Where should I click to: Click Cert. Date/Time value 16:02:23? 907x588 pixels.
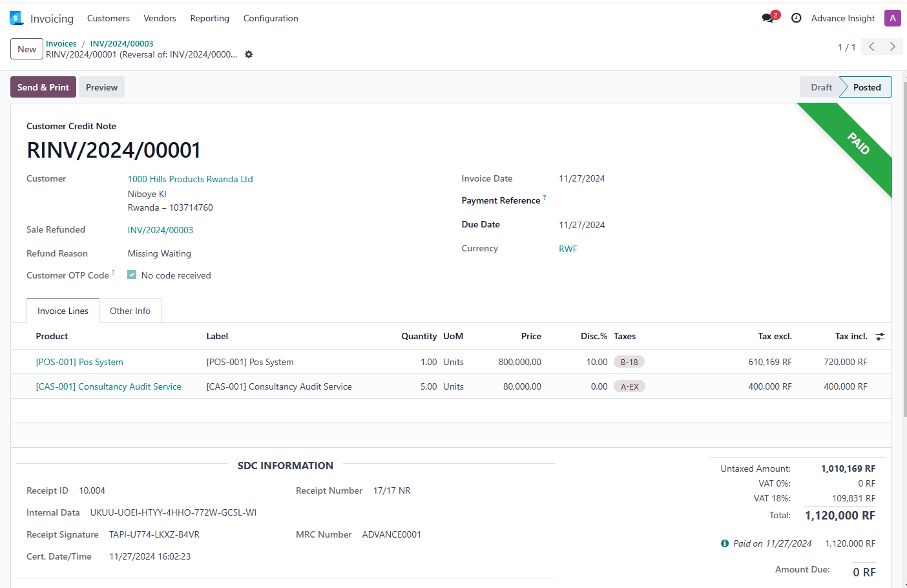click(x=150, y=556)
